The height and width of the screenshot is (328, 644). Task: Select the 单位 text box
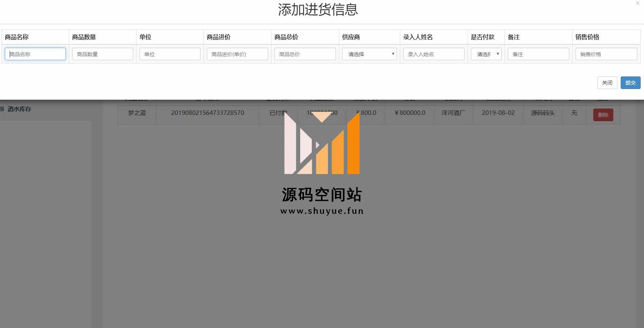pos(170,54)
